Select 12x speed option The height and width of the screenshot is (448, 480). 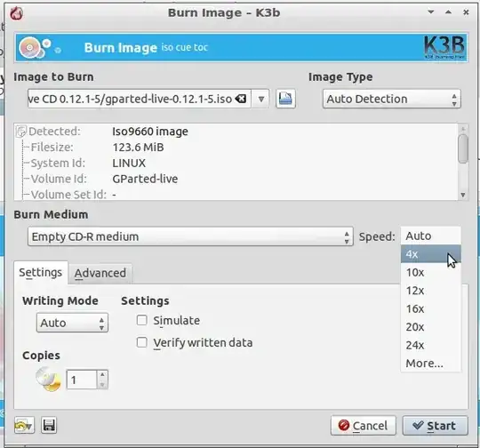coord(431,291)
